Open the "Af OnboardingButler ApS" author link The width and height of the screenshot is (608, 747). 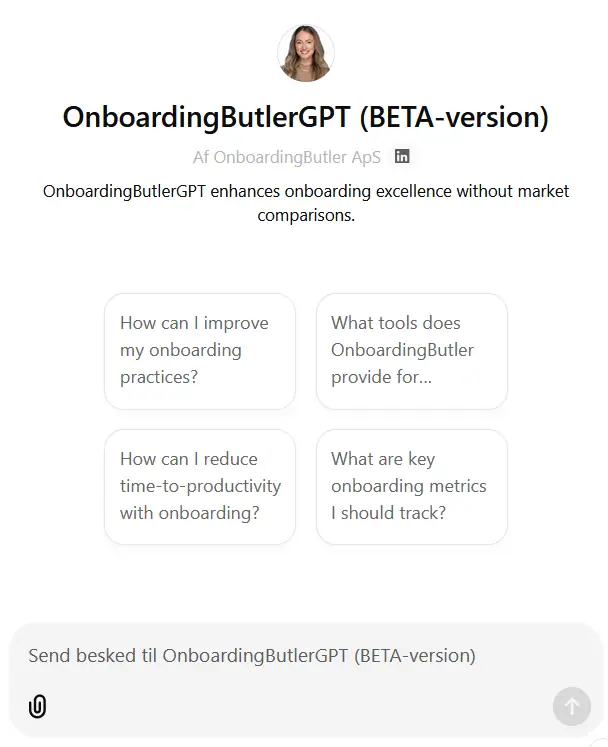287,157
